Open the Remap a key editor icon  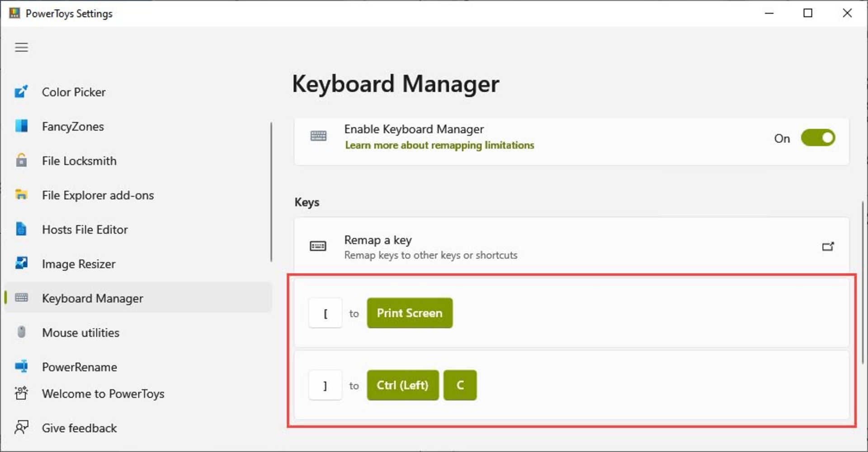(x=827, y=247)
